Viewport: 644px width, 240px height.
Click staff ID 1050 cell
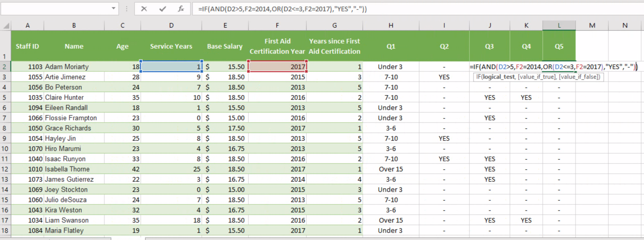[x=27, y=128]
